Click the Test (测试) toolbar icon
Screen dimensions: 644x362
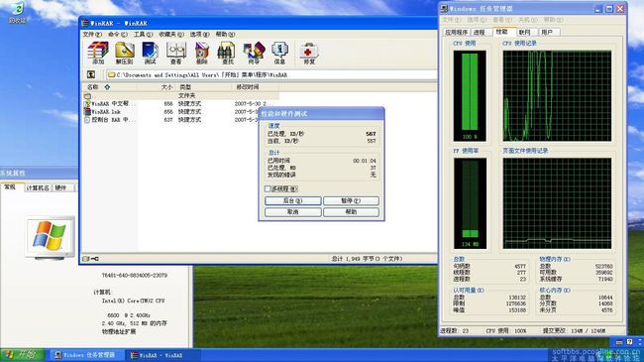[150, 53]
